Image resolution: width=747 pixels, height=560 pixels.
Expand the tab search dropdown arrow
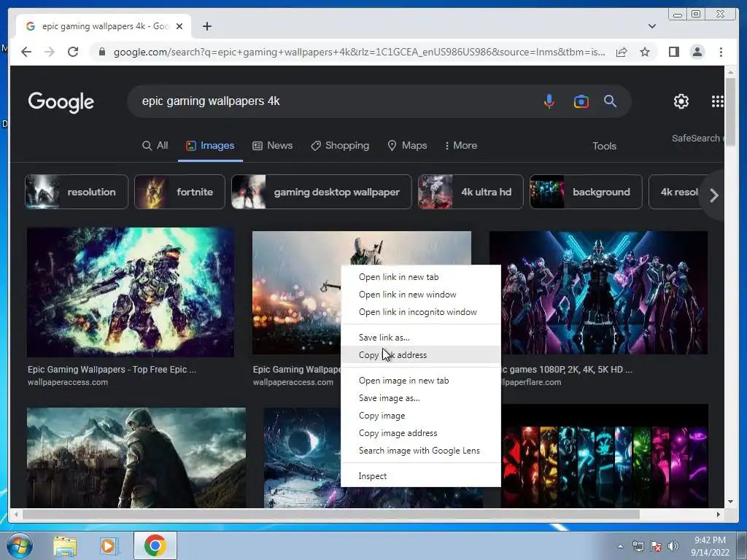(x=651, y=26)
